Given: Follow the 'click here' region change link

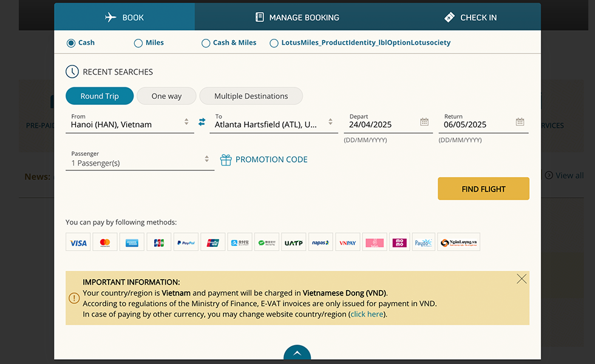Looking at the screenshot, I should 367,314.
